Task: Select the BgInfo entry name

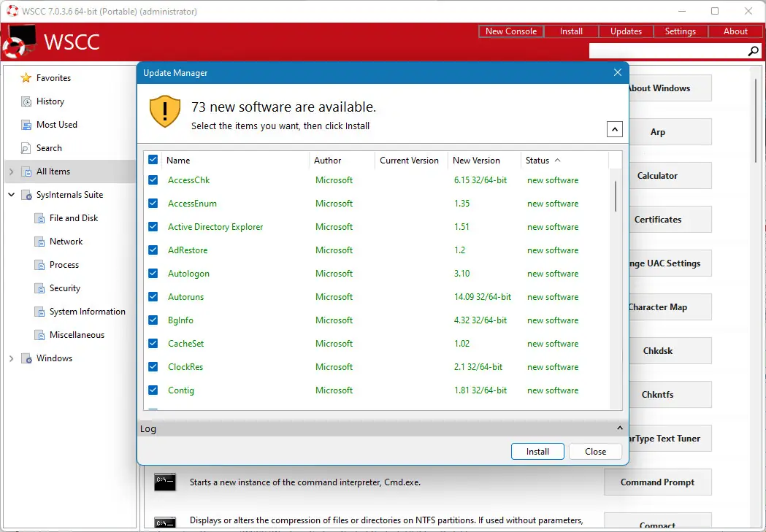Action: 180,320
